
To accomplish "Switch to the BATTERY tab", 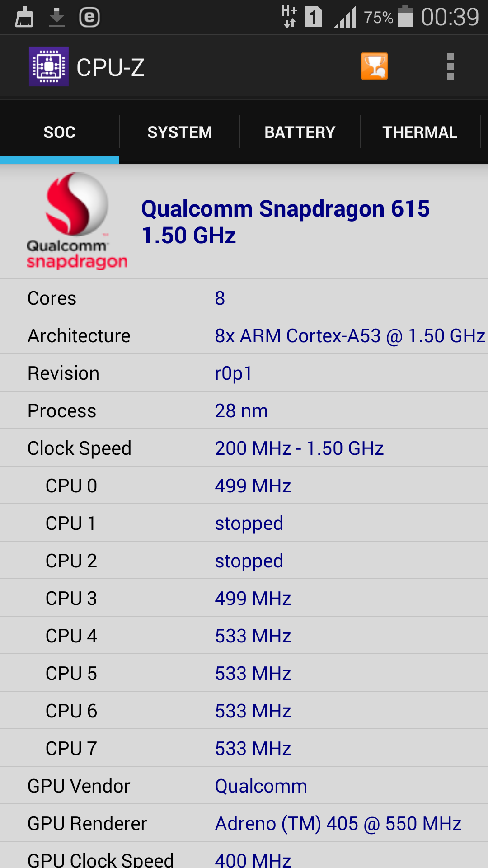I will 300,132.
